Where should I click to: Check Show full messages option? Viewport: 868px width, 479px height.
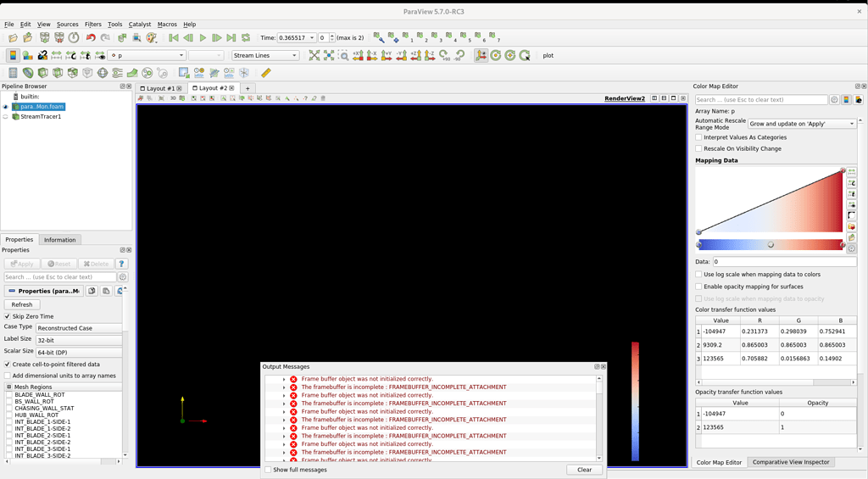[x=269, y=470]
